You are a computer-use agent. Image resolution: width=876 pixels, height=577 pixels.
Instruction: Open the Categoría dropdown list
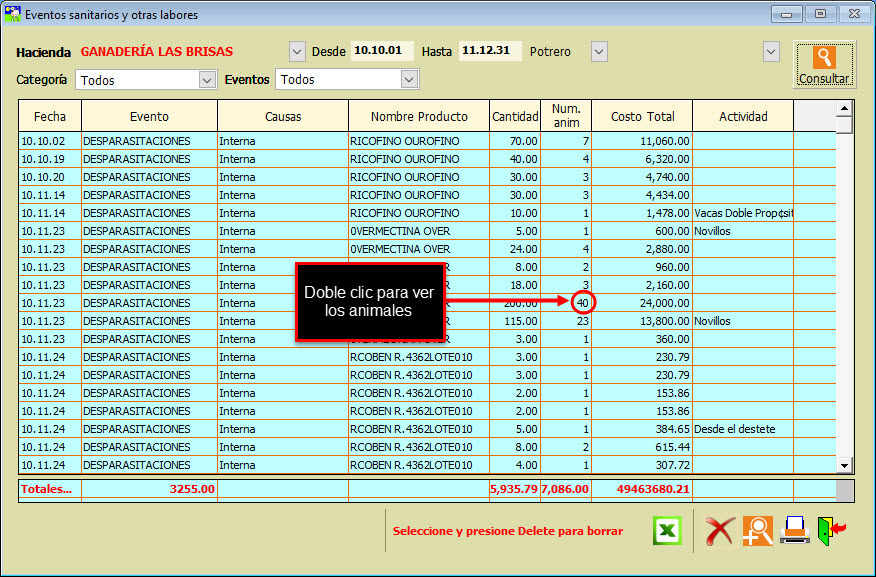(x=207, y=79)
